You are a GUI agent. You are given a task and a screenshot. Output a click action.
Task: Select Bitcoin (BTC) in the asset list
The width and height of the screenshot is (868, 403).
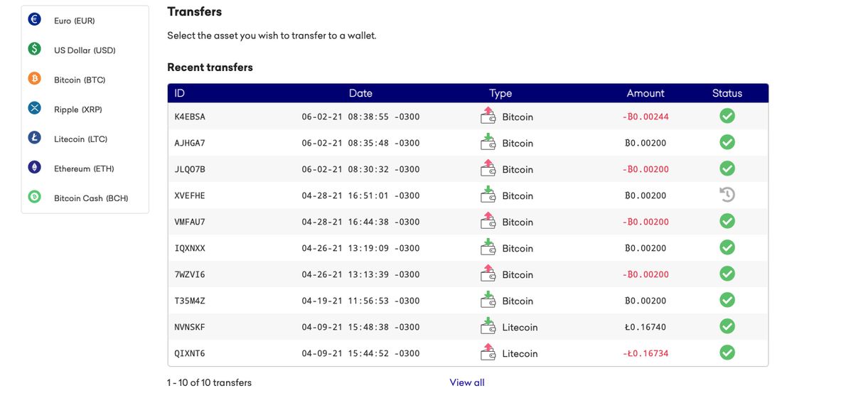[80, 80]
